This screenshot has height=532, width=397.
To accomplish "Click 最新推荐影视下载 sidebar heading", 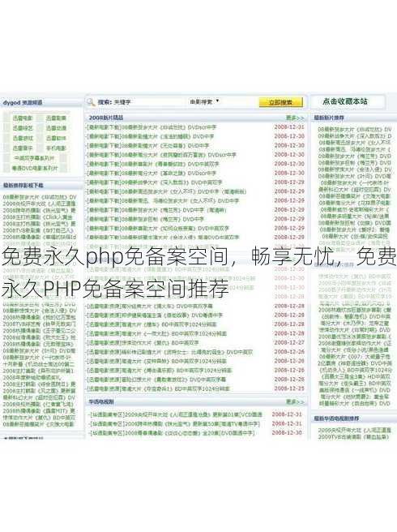I will (23, 185).
